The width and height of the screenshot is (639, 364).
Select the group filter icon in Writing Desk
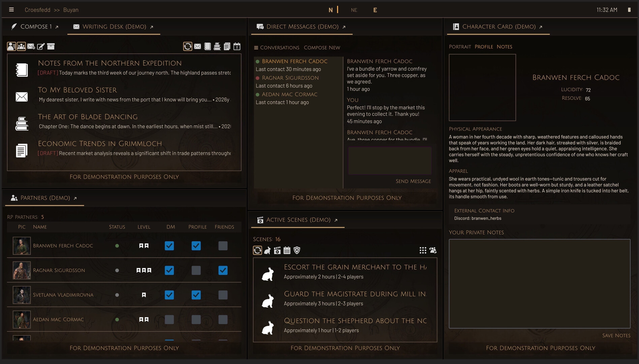click(21, 46)
